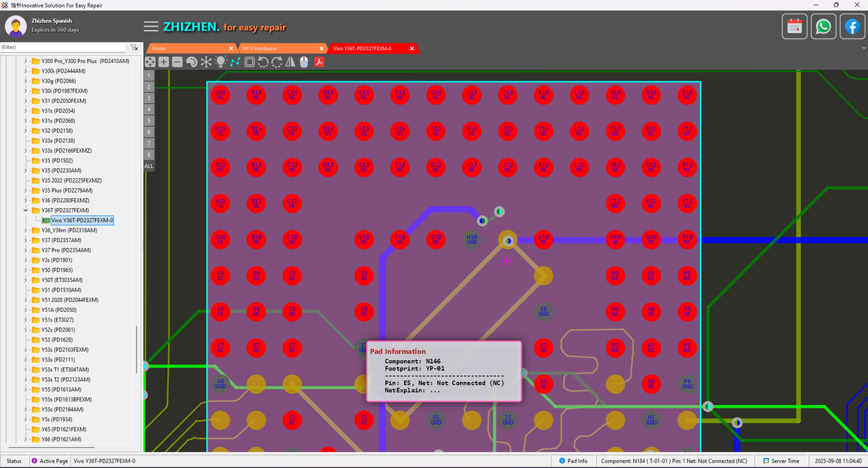
Task: Close the Home tab
Action: pos(231,48)
